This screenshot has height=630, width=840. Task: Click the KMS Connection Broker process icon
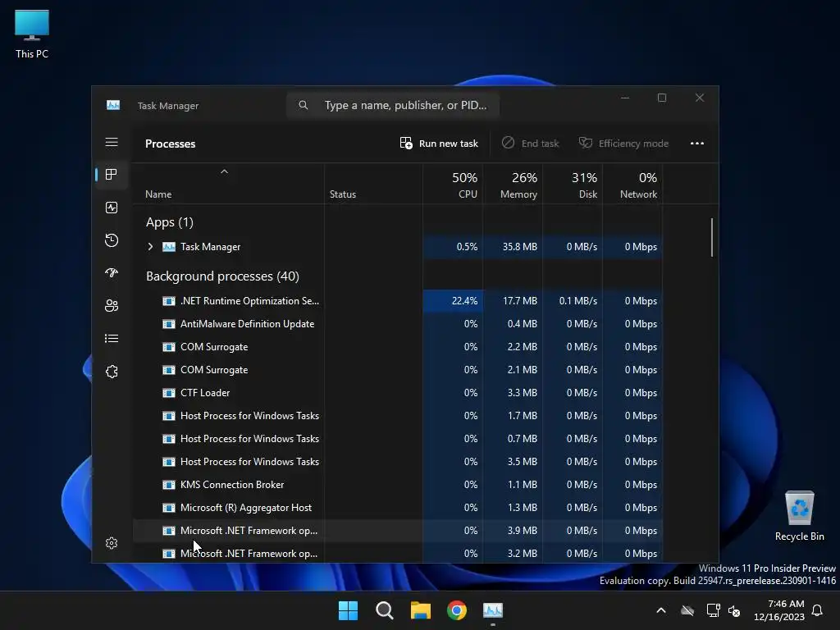click(169, 485)
